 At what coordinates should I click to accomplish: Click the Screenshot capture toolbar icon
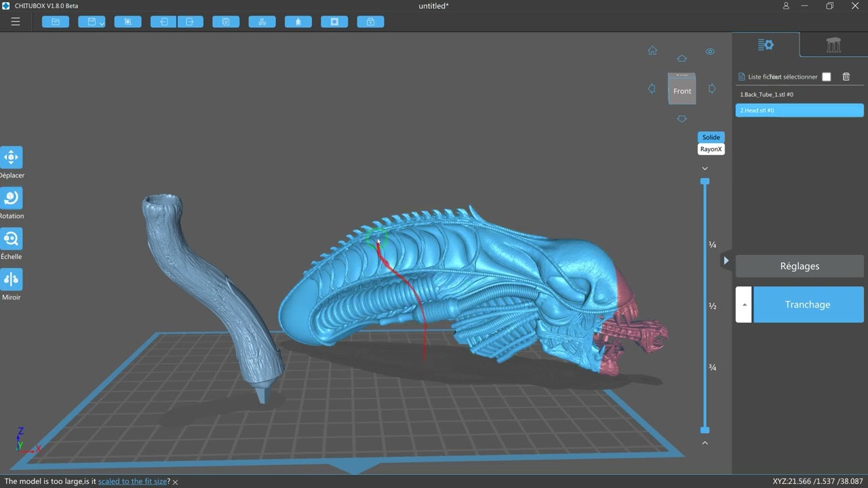[127, 22]
